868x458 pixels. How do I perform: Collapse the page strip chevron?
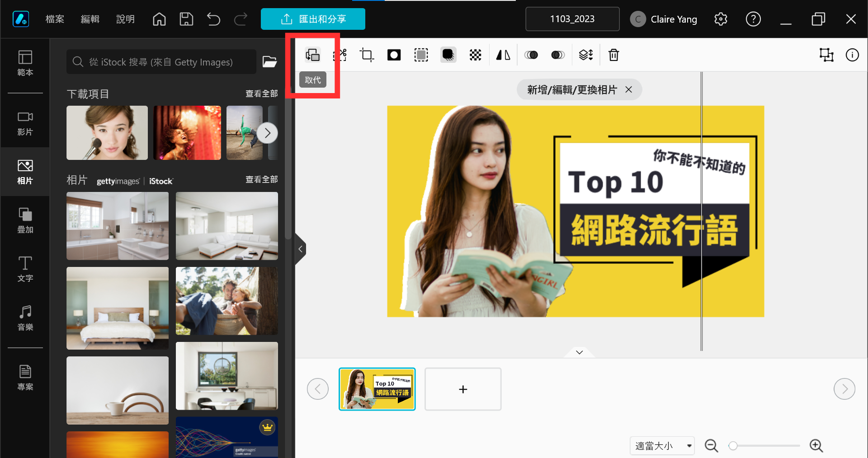579,352
